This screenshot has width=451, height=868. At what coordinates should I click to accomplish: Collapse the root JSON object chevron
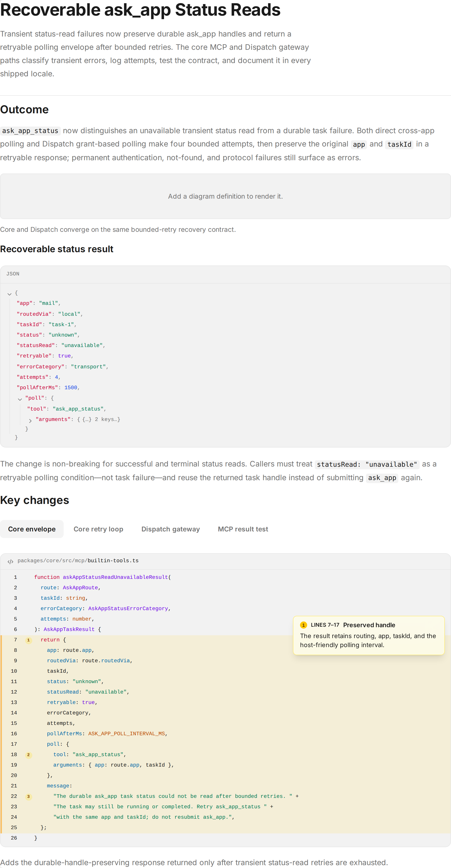pyautogui.click(x=9, y=294)
